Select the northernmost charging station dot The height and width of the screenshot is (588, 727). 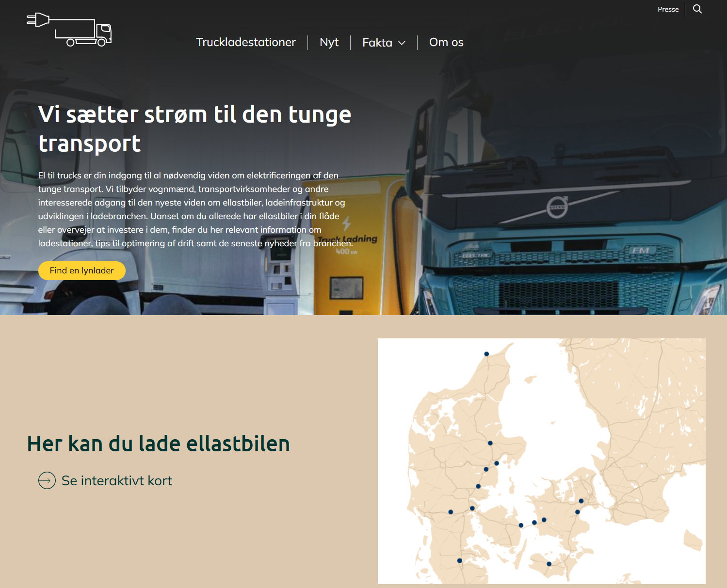click(x=486, y=354)
